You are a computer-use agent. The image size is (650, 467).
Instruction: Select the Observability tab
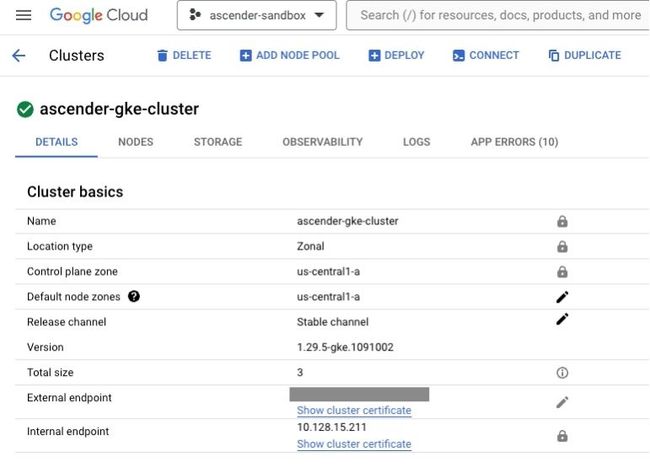[x=323, y=142]
